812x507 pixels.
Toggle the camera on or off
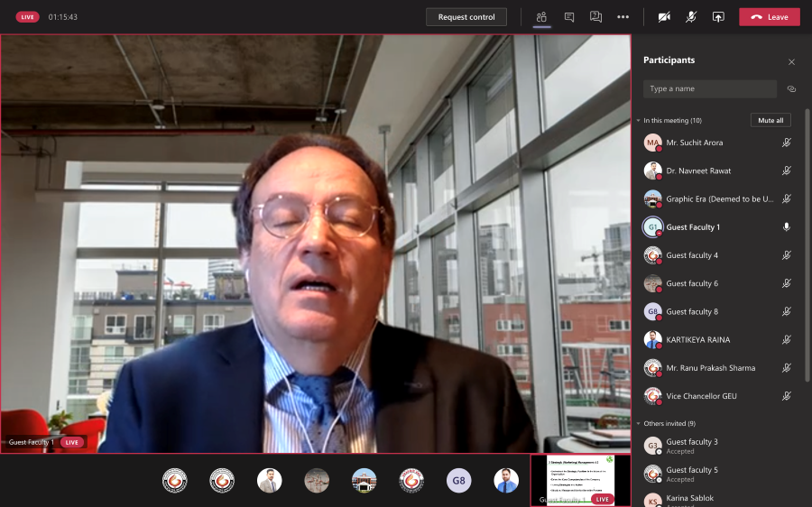(x=664, y=17)
